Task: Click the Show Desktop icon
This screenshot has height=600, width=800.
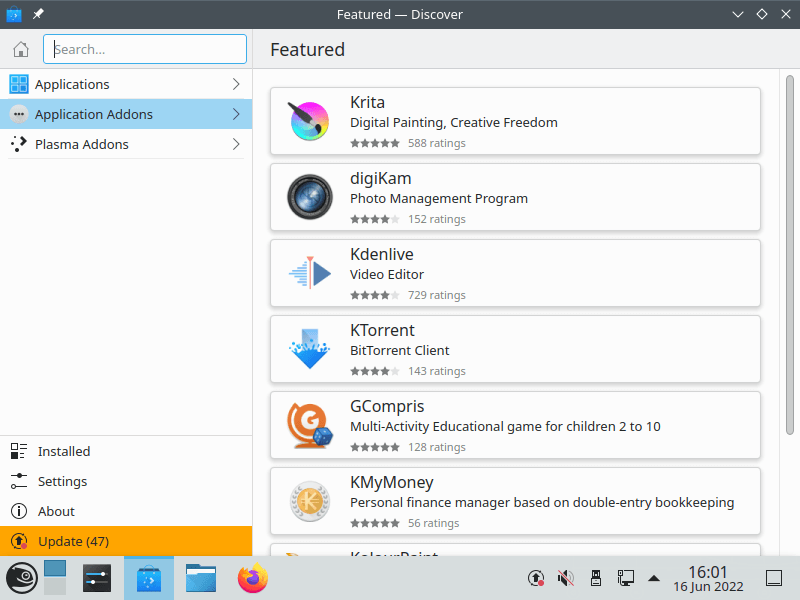Action: (x=774, y=578)
